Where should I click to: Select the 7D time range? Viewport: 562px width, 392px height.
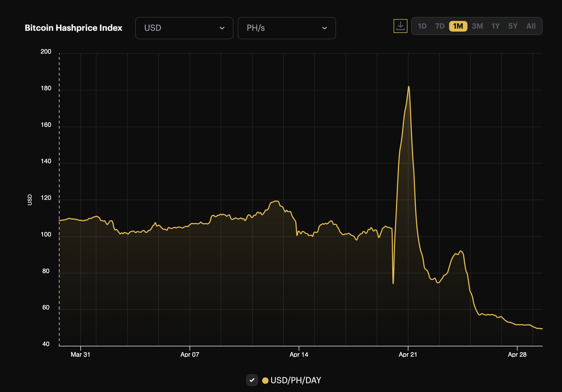(x=440, y=26)
